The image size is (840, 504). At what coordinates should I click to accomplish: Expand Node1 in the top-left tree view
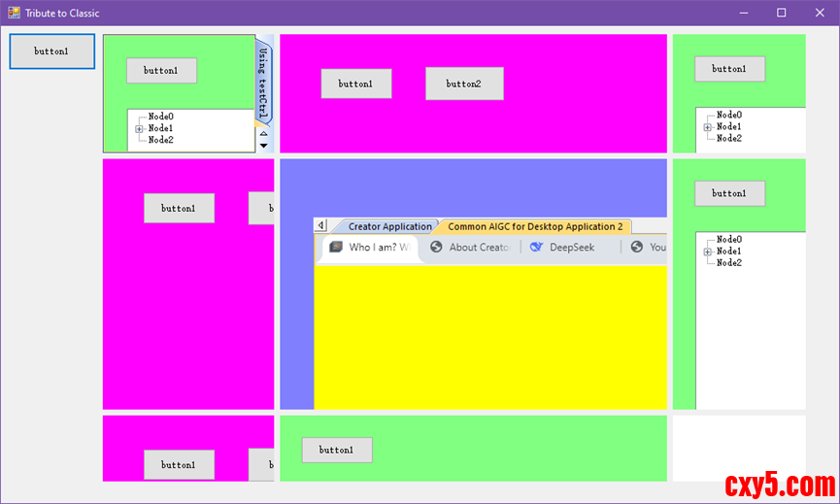pyautogui.click(x=139, y=128)
